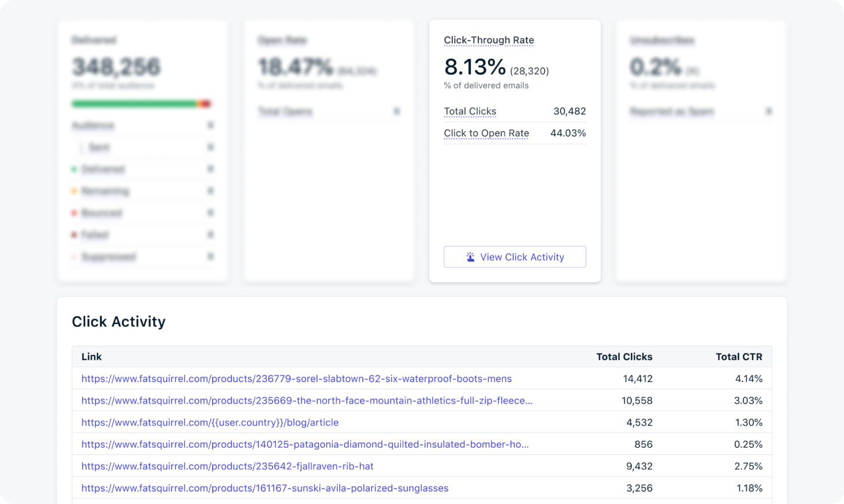Select the 4,532 clicks cell
The image size is (844, 504).
tap(639, 423)
